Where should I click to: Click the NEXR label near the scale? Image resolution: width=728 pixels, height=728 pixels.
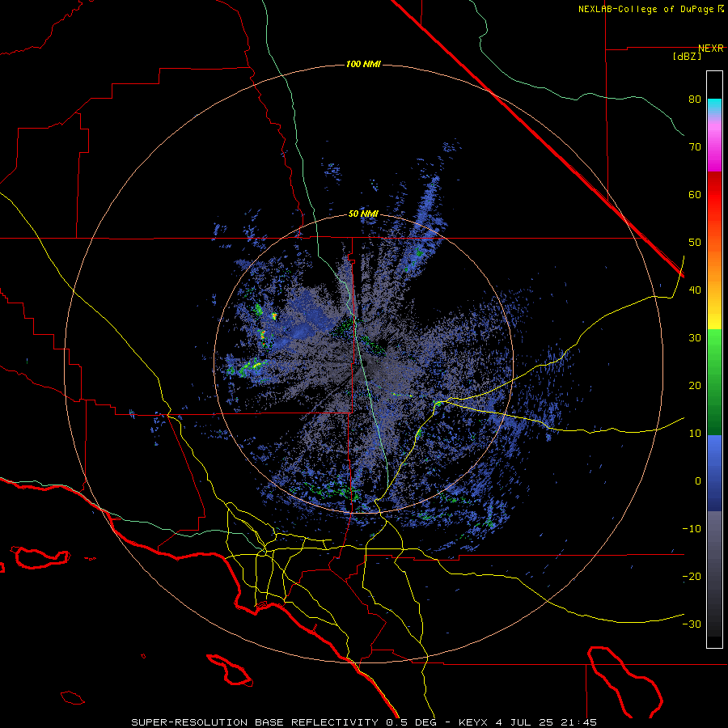(711, 49)
